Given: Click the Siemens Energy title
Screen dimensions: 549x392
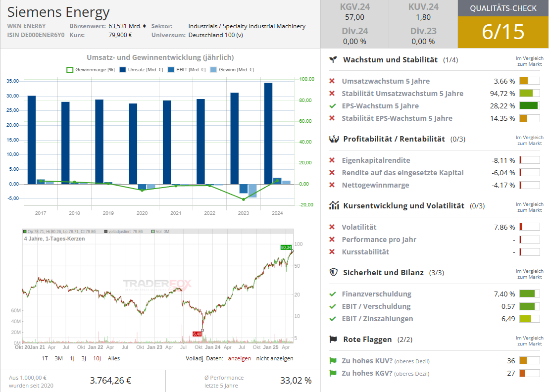Looking at the screenshot, I should coord(58,12).
